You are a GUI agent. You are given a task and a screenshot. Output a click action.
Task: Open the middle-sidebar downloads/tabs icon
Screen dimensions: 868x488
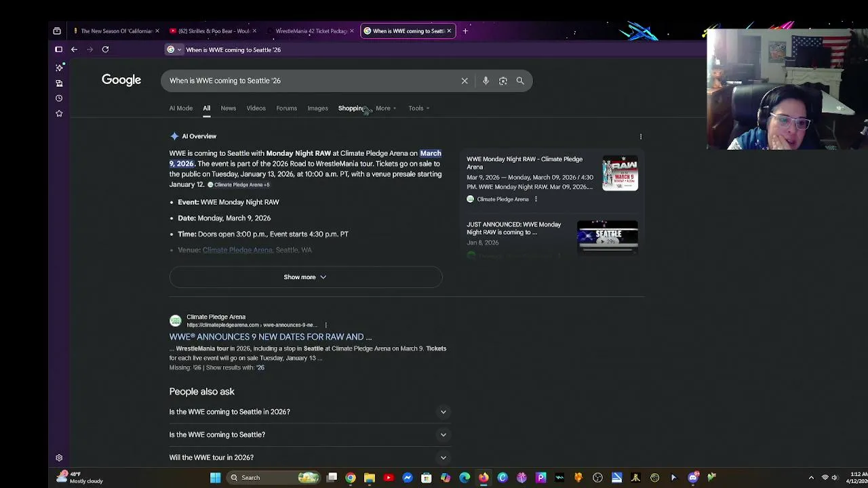[x=59, y=83]
